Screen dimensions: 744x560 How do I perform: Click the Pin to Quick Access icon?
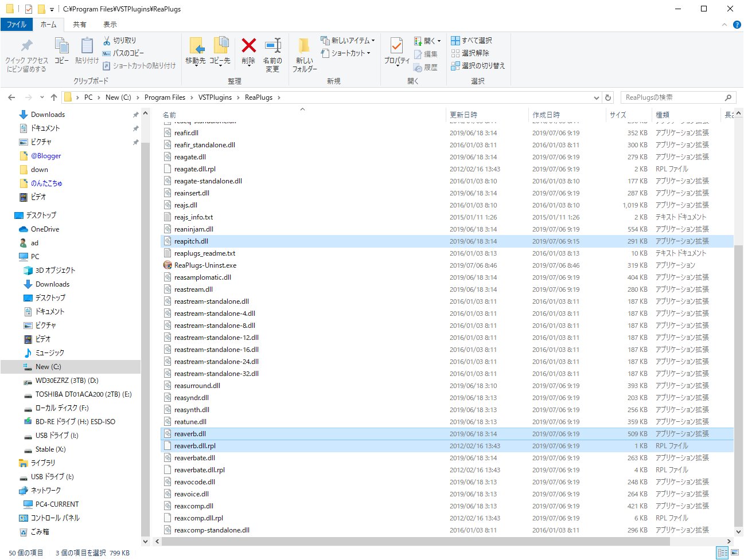click(x=26, y=46)
